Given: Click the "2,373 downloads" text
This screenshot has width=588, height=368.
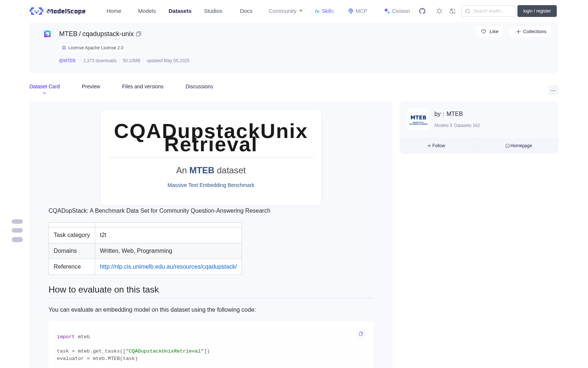Looking at the screenshot, I should [x=100, y=61].
